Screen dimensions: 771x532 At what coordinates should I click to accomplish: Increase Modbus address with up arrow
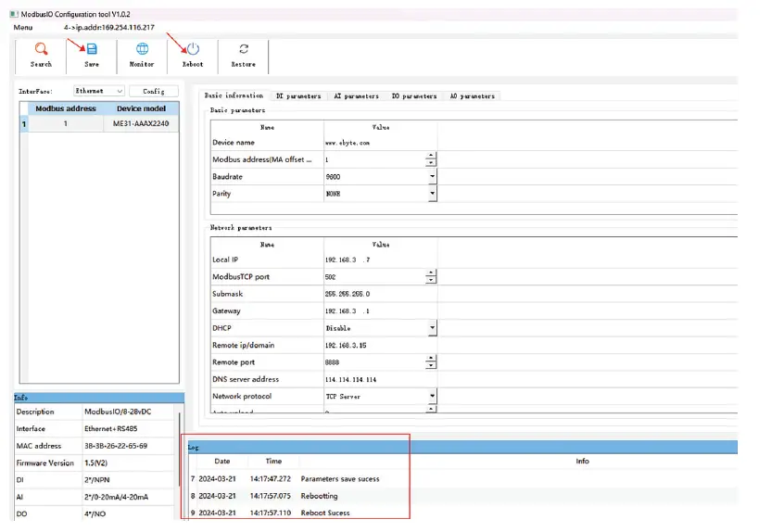[431, 156]
